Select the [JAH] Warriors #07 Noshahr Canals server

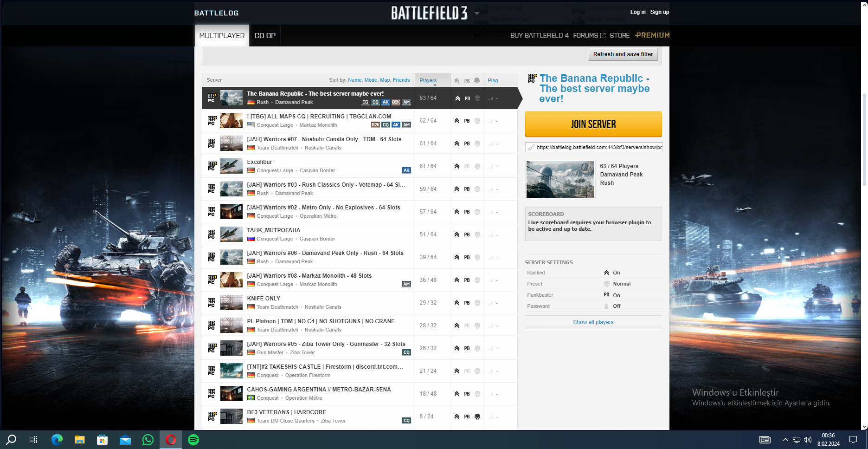[360, 143]
